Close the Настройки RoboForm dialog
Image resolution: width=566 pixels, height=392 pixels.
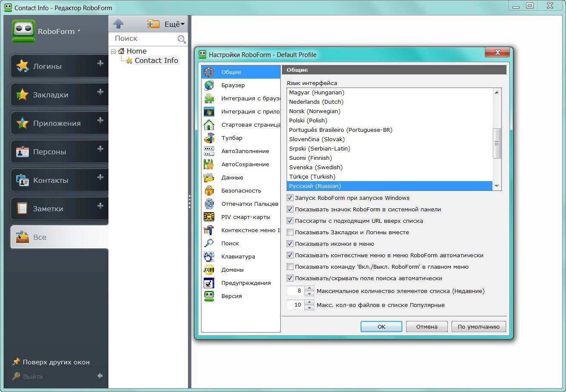(x=497, y=52)
